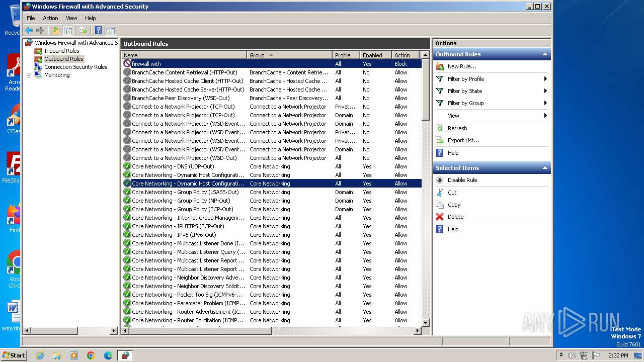Sort by the Enabled column header
The image size is (644, 362).
click(x=376, y=55)
